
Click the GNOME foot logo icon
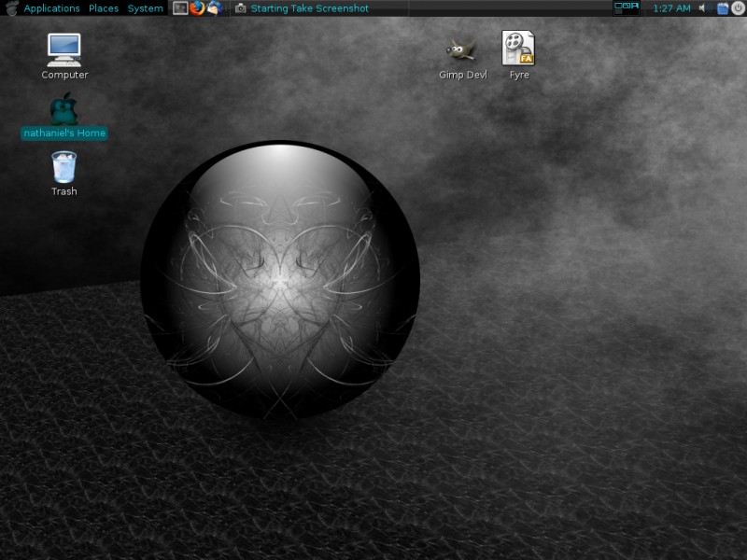point(11,8)
